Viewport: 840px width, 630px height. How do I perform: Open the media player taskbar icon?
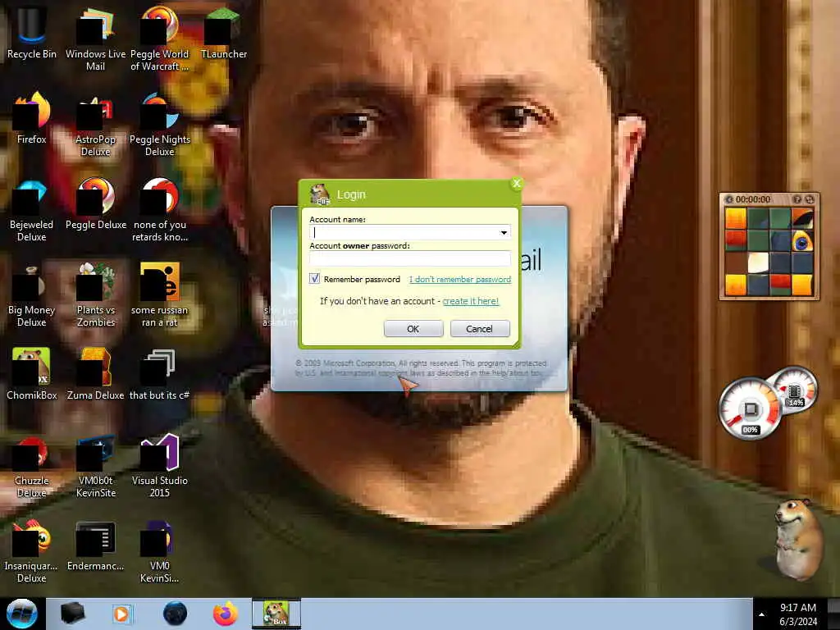[122, 614]
